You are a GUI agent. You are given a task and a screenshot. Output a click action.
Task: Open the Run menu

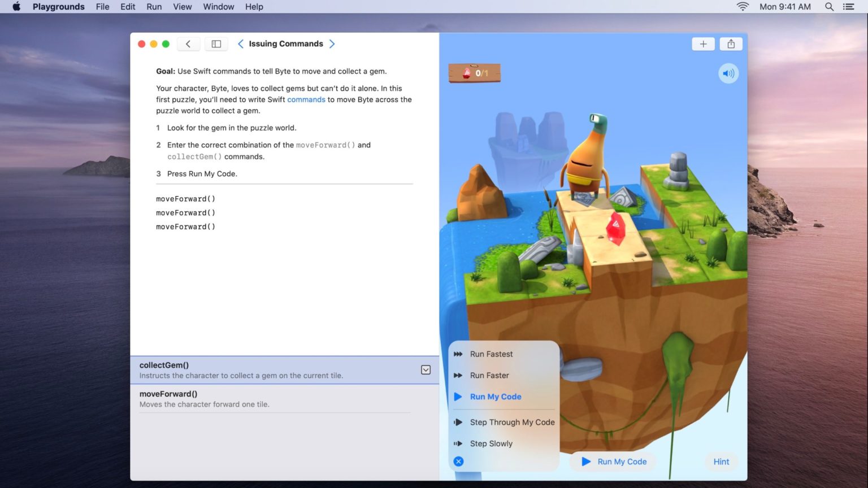(154, 7)
